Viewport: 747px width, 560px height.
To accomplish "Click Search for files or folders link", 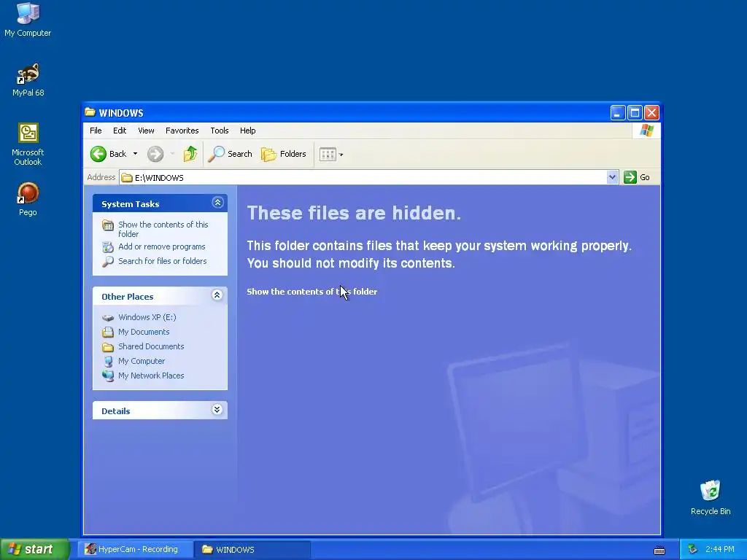I will [163, 261].
